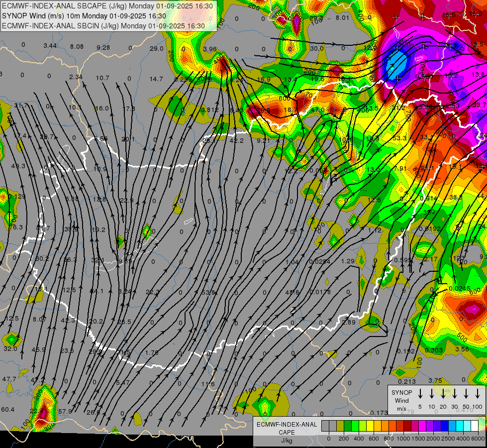The width and height of the screenshot is (487, 448).
Task: Click the 'SYNOP Wind m/s' legend label
Action: (x=401, y=400)
